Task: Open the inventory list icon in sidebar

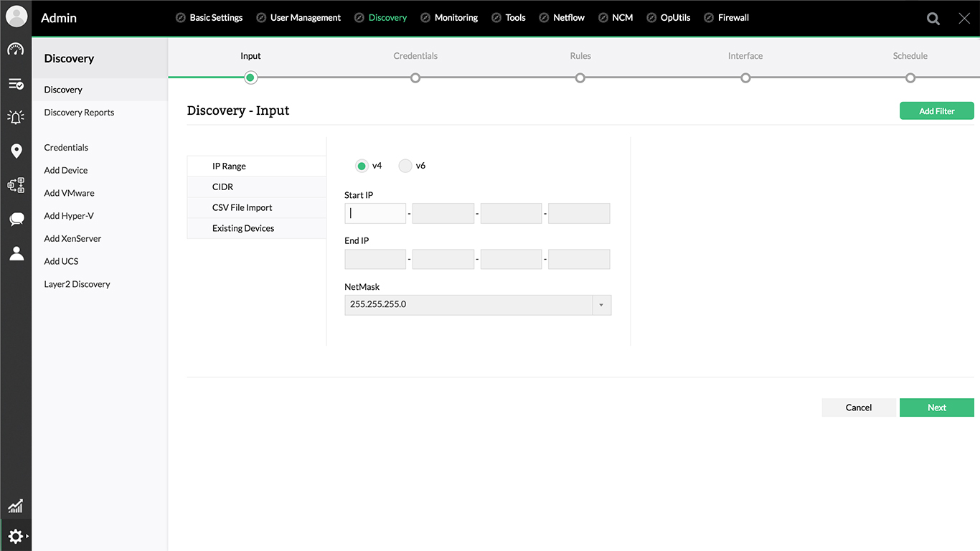Action: click(16, 84)
